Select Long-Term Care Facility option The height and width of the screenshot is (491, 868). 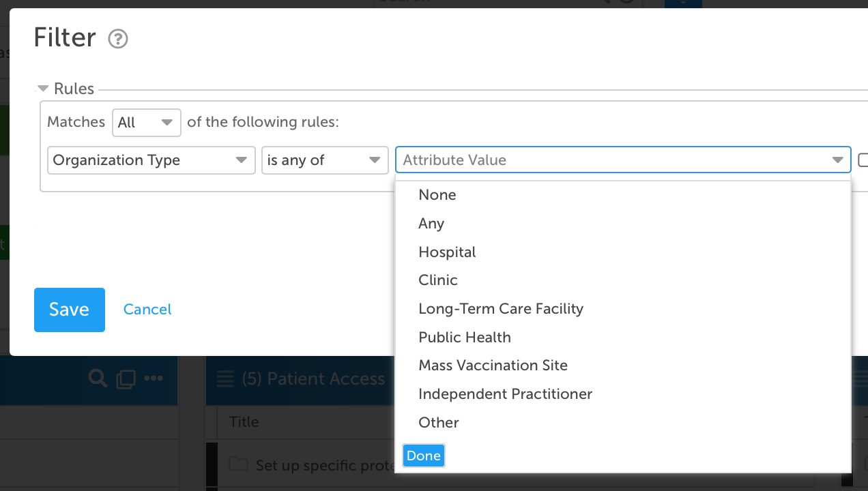pos(501,309)
